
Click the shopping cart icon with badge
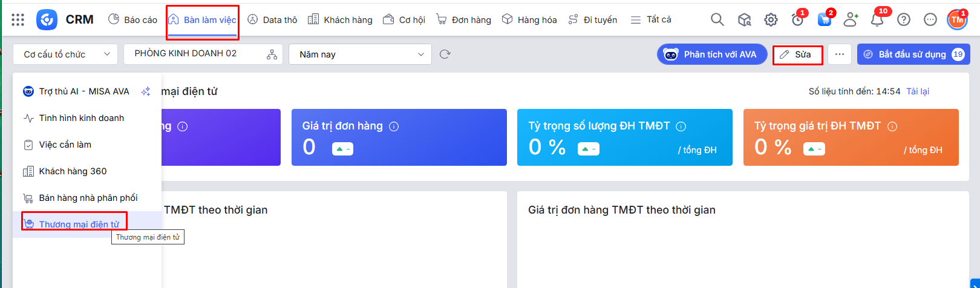click(x=824, y=20)
